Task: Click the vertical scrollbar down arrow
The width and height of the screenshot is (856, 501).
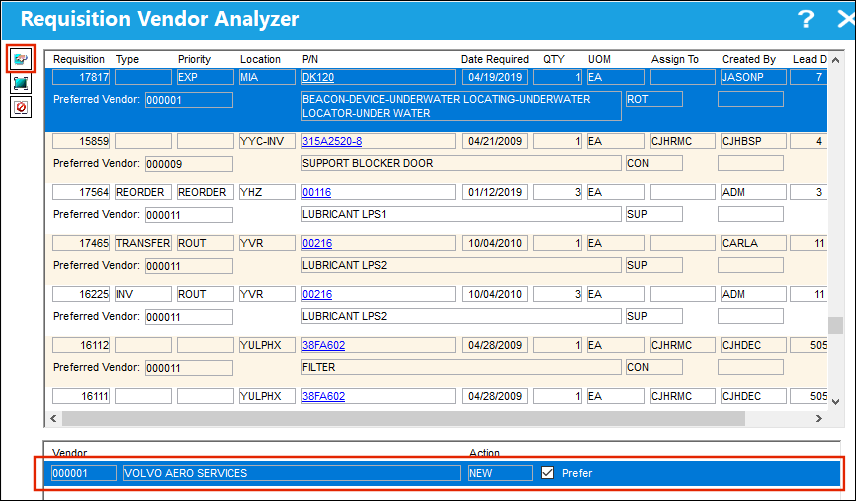Action: (x=835, y=402)
